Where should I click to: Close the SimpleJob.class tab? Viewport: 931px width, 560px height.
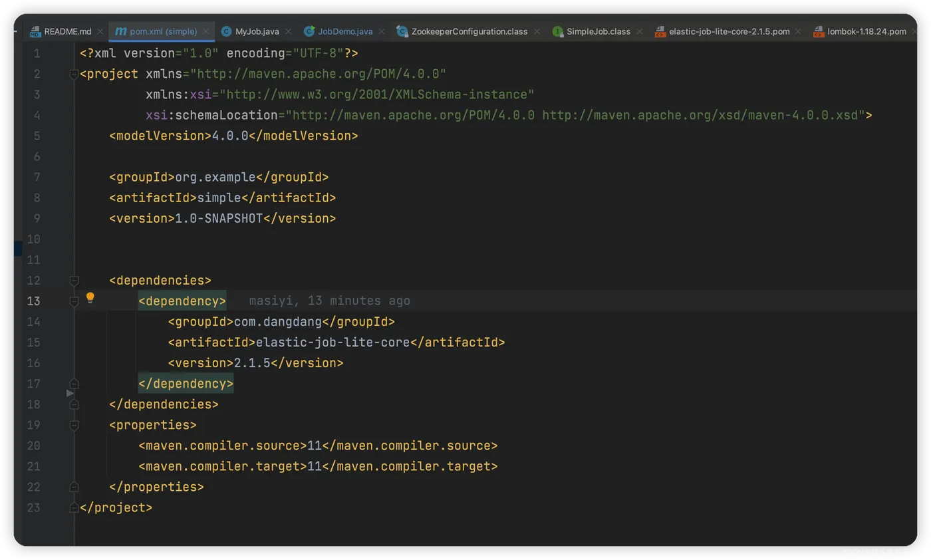click(640, 31)
